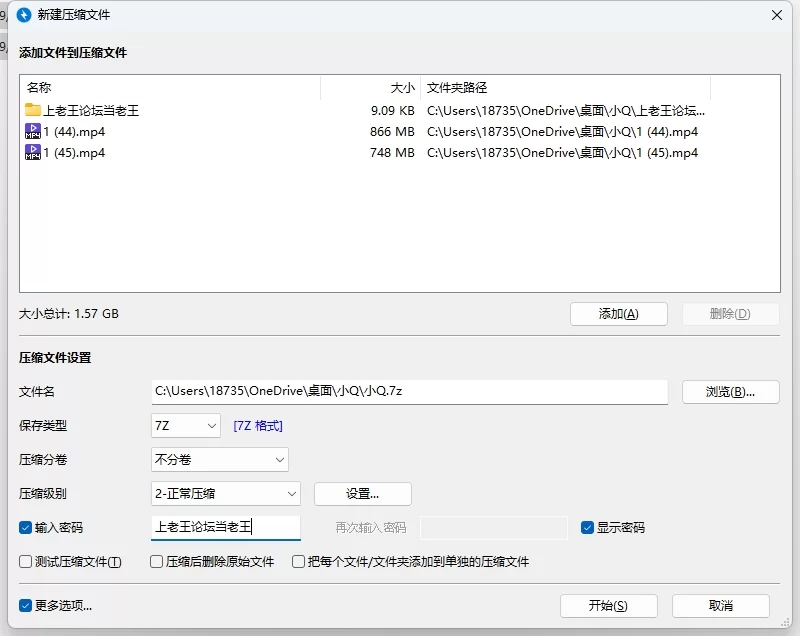
Task: Toggle the 显示密码 checkbox
Action: pos(587,527)
